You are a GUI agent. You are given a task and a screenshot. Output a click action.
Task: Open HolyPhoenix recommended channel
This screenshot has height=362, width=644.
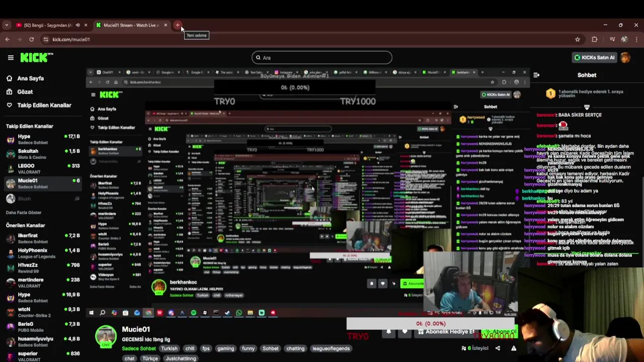42,253
